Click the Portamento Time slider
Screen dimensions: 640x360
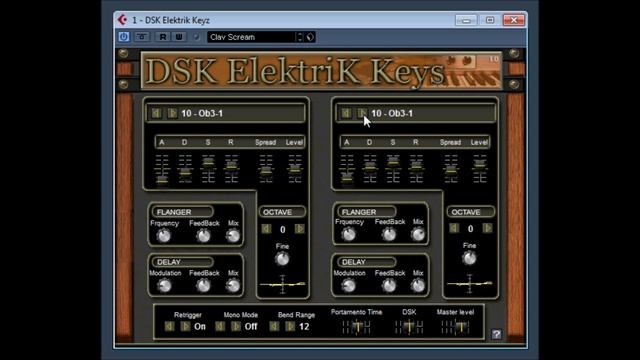pyautogui.click(x=356, y=327)
